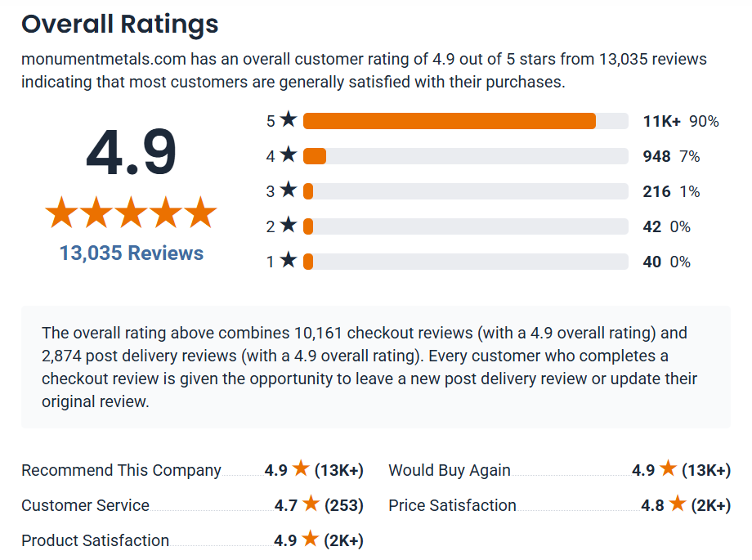Click the 948 four-star review count

point(656,156)
